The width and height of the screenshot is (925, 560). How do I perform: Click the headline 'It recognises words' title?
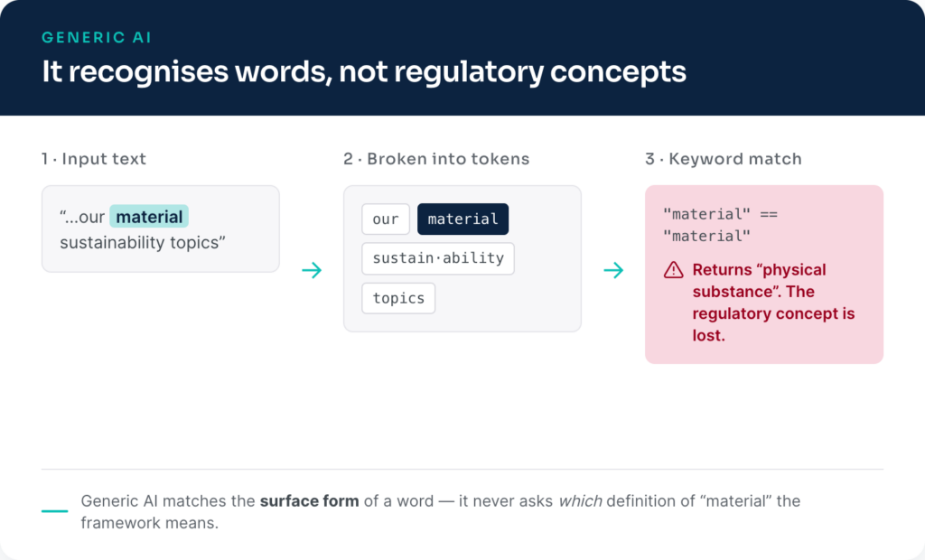[363, 72]
